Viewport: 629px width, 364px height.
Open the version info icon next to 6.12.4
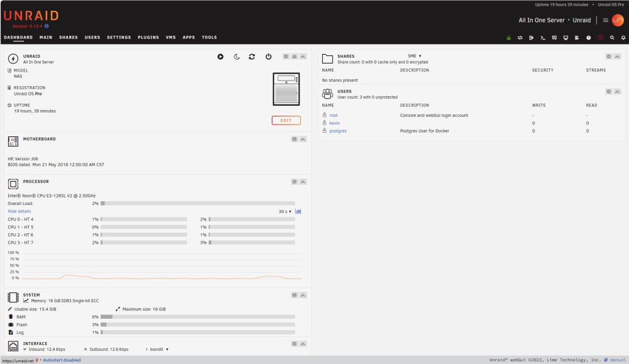(47, 26)
